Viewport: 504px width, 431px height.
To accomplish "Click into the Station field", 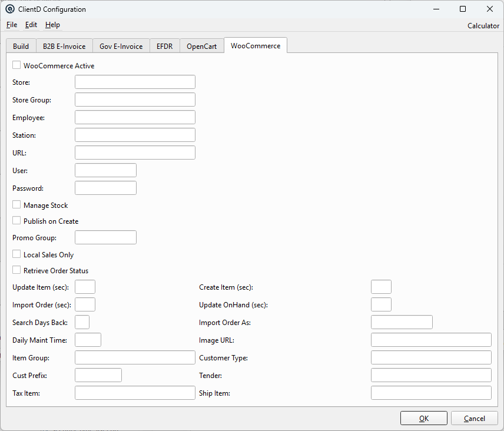I will [x=135, y=135].
